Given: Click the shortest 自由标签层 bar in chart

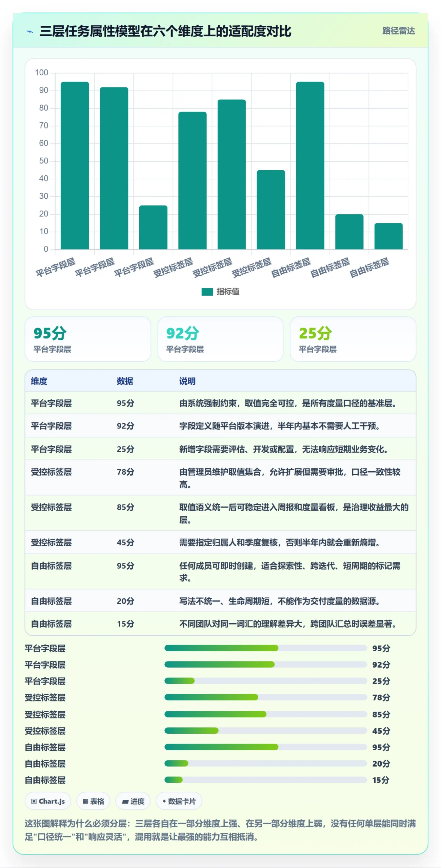Looking at the screenshot, I should (388, 236).
